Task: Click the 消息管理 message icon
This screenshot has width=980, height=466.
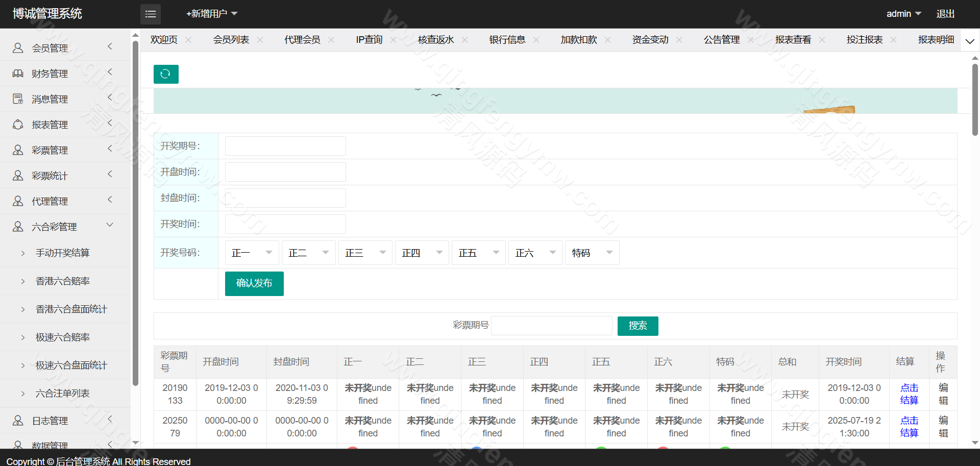Action: tap(18, 99)
